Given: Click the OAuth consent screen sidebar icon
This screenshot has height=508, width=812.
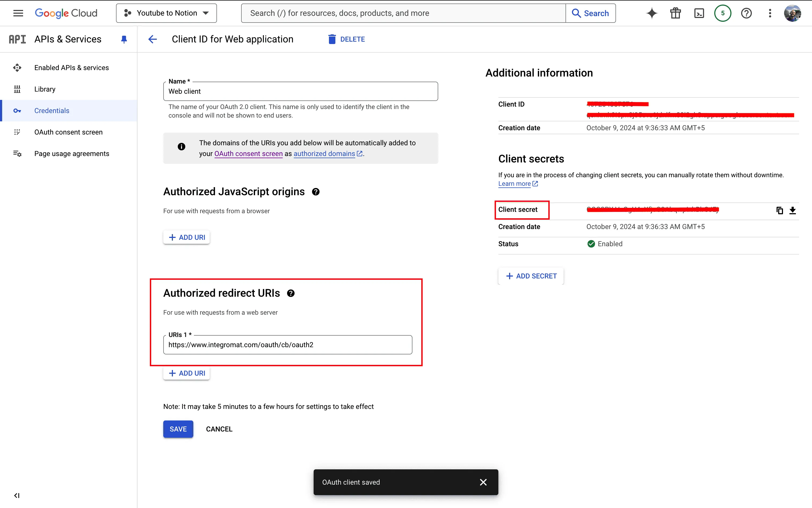Looking at the screenshot, I should 17,132.
